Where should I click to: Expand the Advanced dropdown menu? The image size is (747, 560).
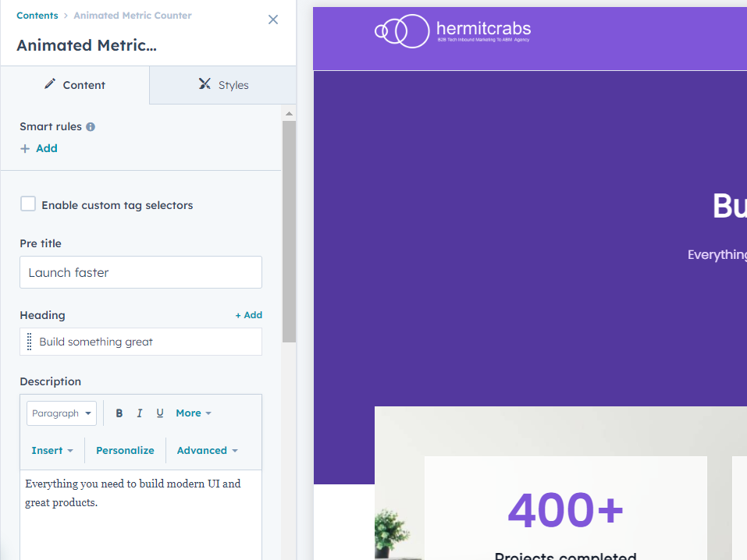tap(207, 451)
